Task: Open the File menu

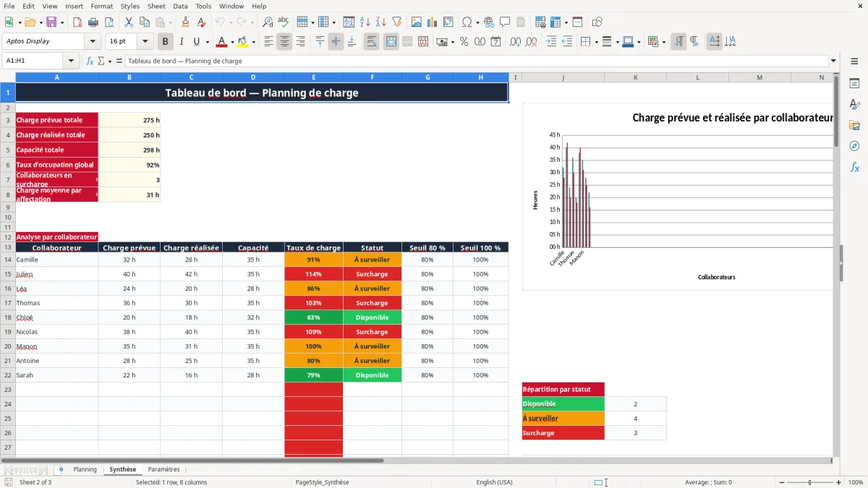Action: pos(9,6)
